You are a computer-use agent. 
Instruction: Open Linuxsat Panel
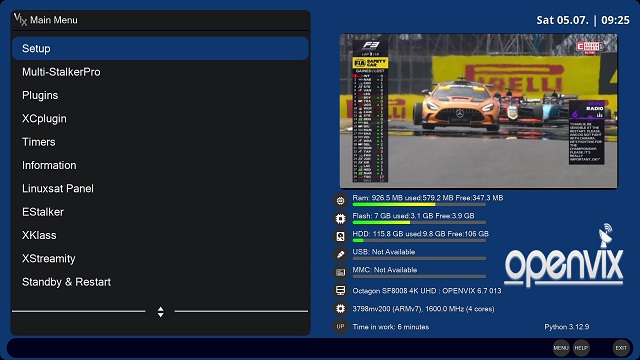click(x=160, y=188)
